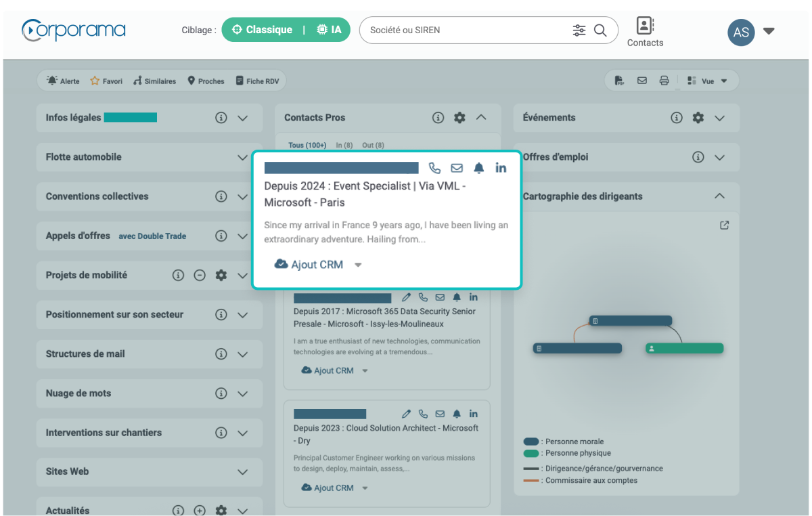Set alert bell on Cloud Solution Architect contact
This screenshot has width=812, height=516.
click(457, 414)
